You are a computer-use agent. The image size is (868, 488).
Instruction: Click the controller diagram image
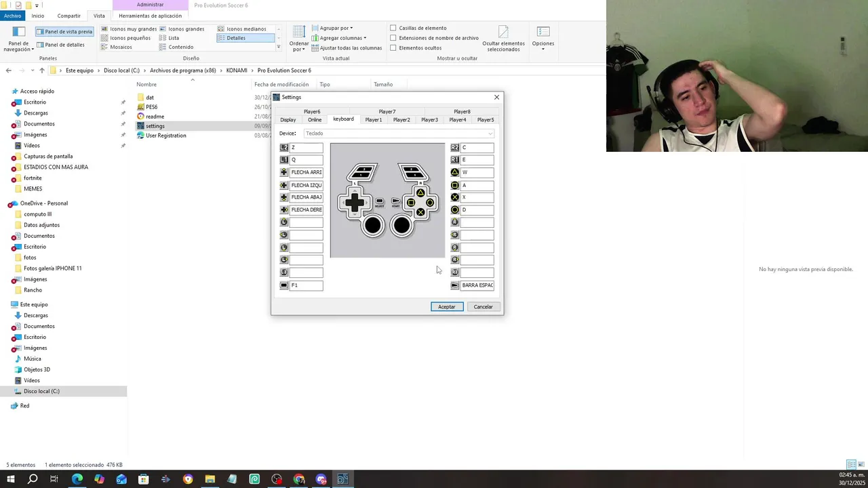point(388,201)
